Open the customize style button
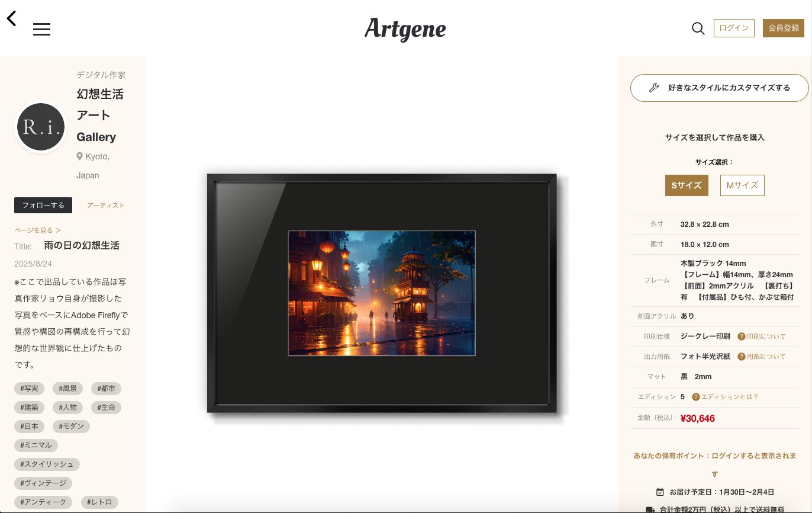The width and height of the screenshot is (812, 513). point(720,88)
